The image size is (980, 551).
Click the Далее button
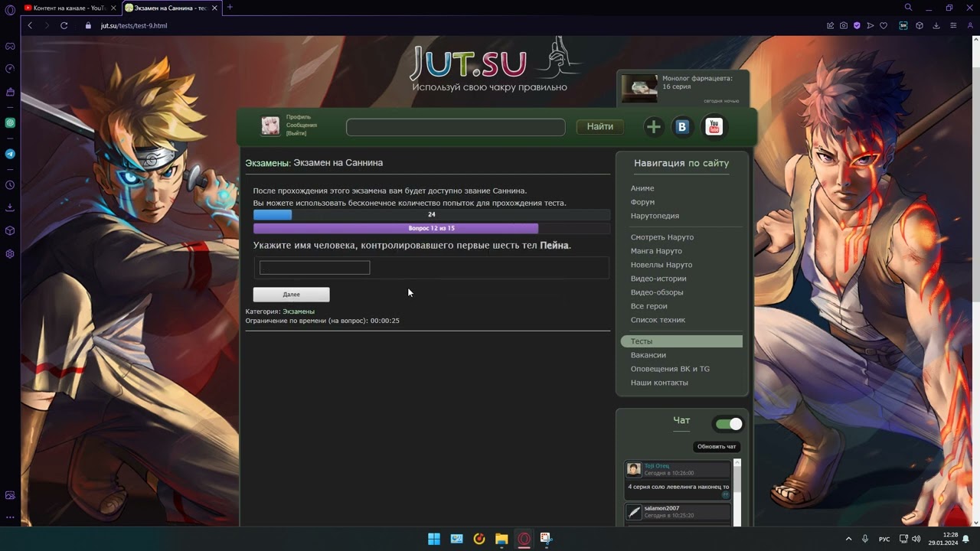292,295
